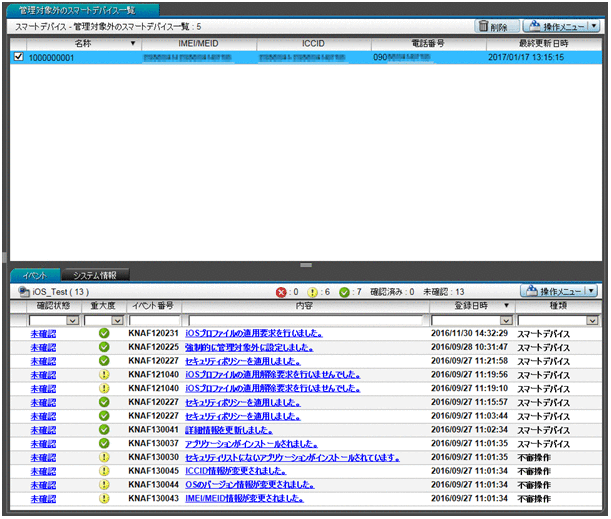The width and height of the screenshot is (611, 519).
Task: Uncheck the checkbox for device 1000000001
Action: point(19,58)
